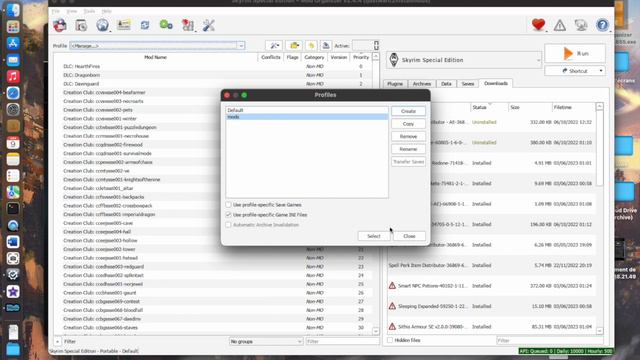Viewport: 640px width, 360px height.
Task: Open the View menu
Action: click(72, 11)
